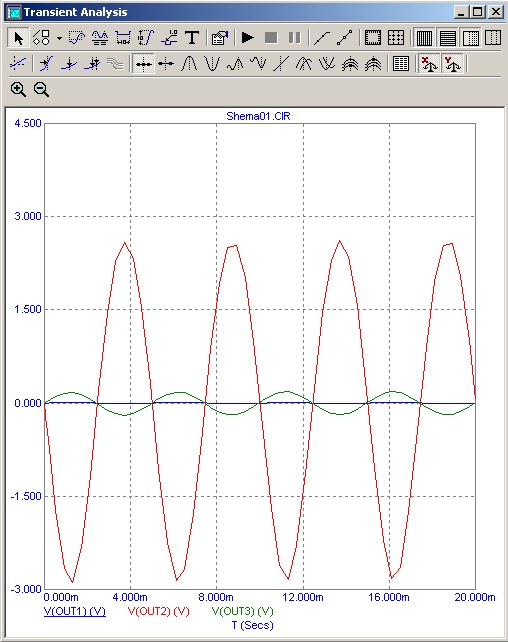Open the graphics shapes dropdown arrow
The image size is (508, 642).
59,38
